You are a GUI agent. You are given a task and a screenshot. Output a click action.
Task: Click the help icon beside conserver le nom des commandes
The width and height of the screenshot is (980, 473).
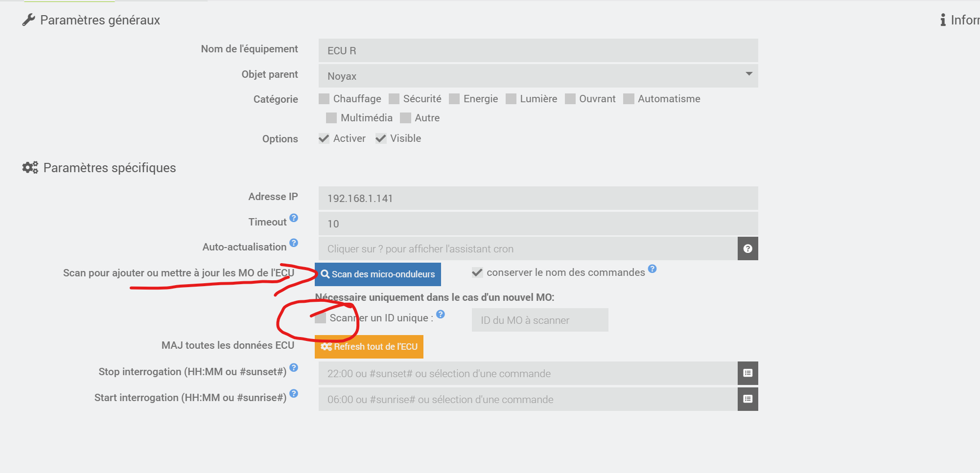[652, 269]
